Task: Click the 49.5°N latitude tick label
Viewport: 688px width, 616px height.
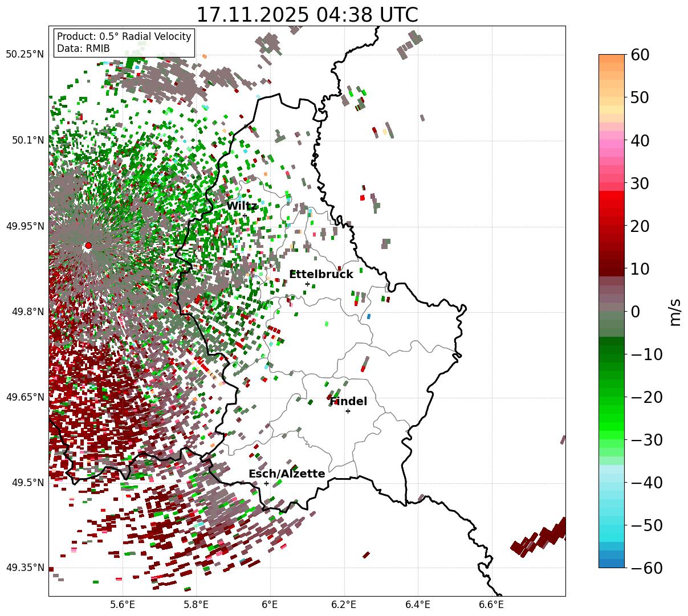Action: [x=27, y=483]
